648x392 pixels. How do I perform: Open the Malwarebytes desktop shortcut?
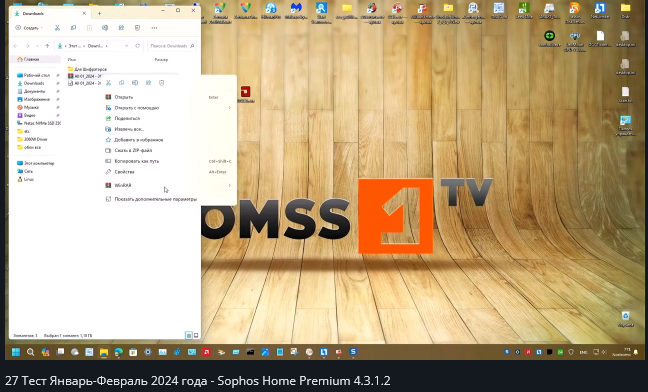(296, 11)
